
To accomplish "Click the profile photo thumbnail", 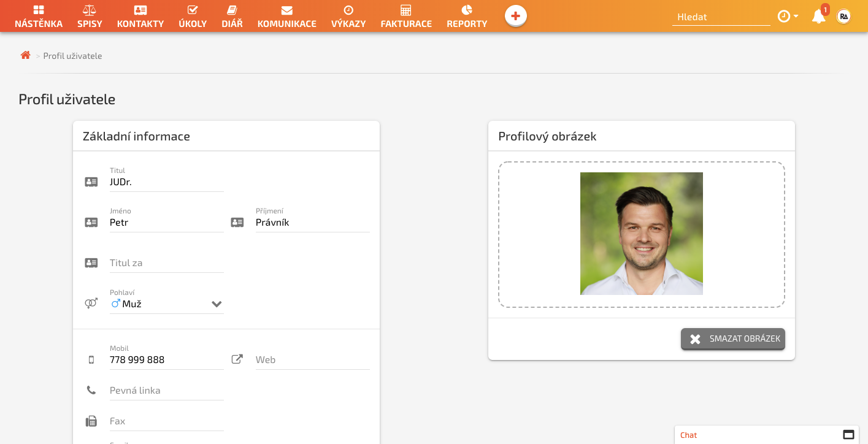I will click(x=642, y=234).
